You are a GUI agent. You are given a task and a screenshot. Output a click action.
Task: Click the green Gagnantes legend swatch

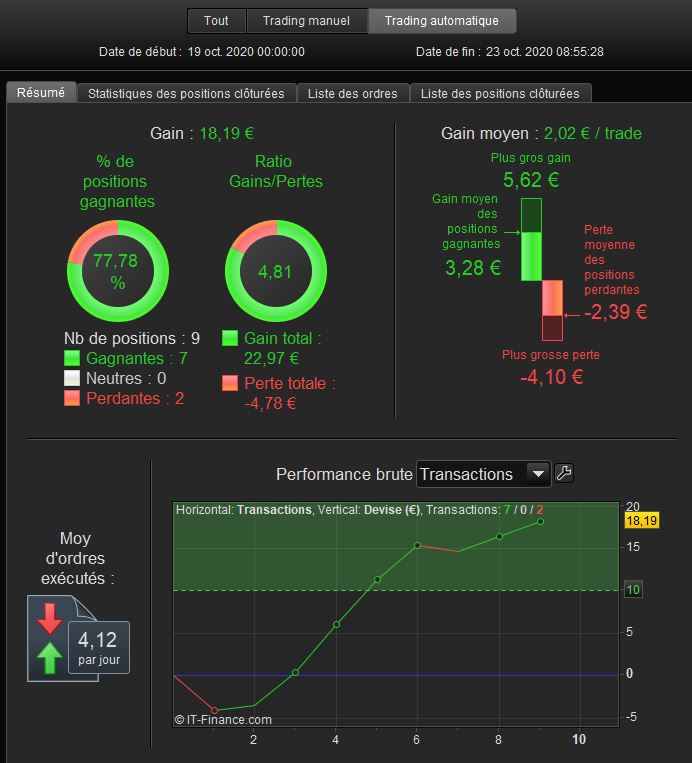pos(72,358)
